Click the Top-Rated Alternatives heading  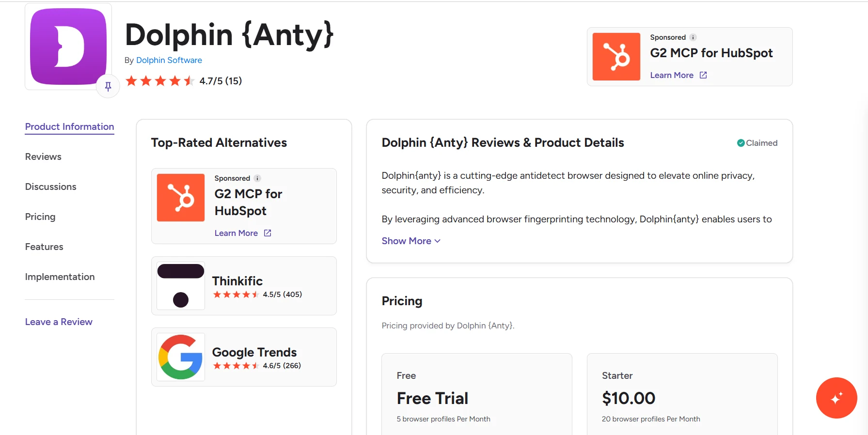point(219,142)
